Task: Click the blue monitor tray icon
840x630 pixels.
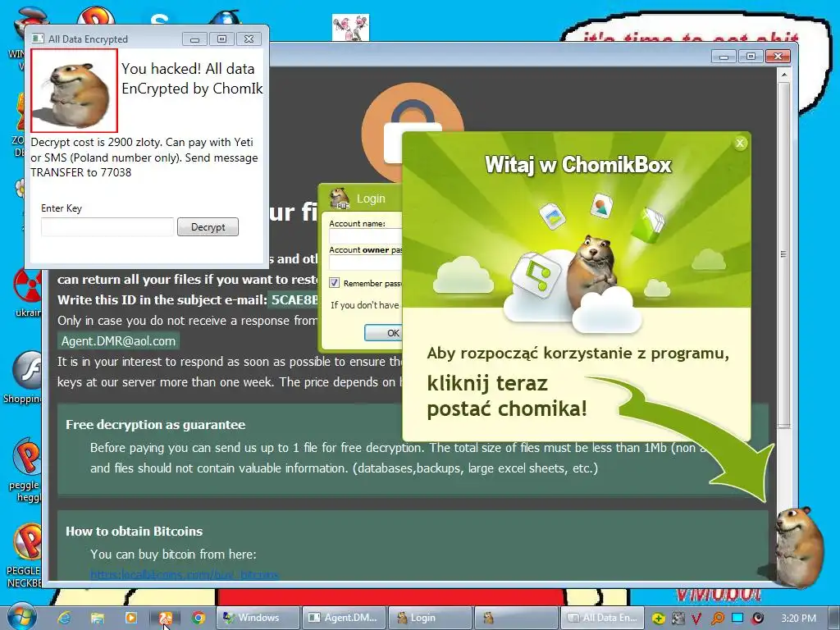Action: 737,618
